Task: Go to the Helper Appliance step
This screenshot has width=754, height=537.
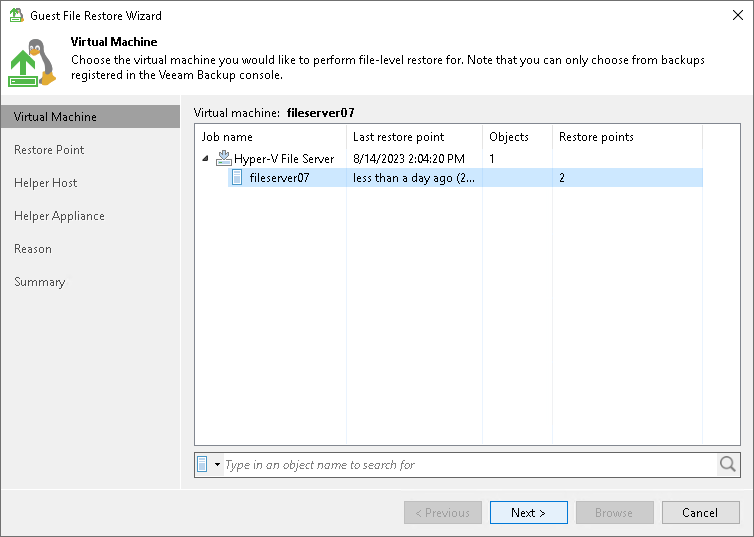Action: (x=59, y=216)
